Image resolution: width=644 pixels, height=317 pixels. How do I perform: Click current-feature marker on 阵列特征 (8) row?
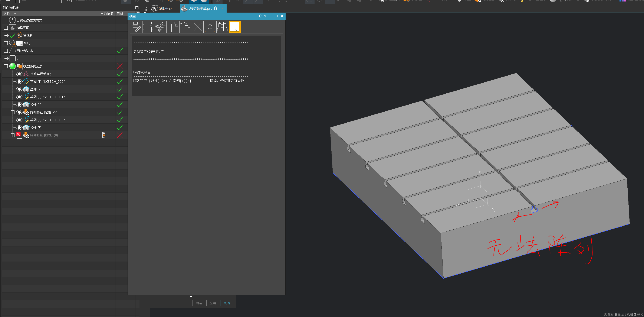103,135
